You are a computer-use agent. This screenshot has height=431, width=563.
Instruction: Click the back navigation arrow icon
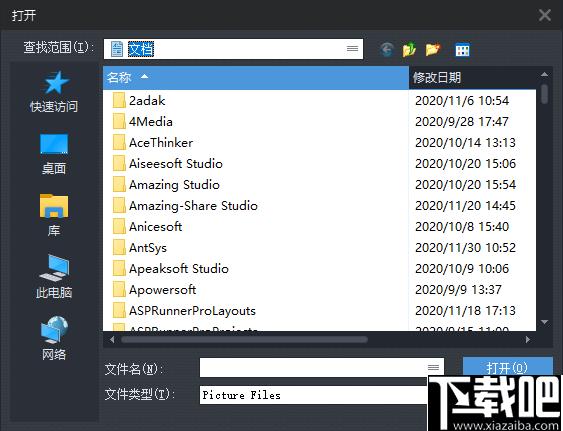point(387,49)
